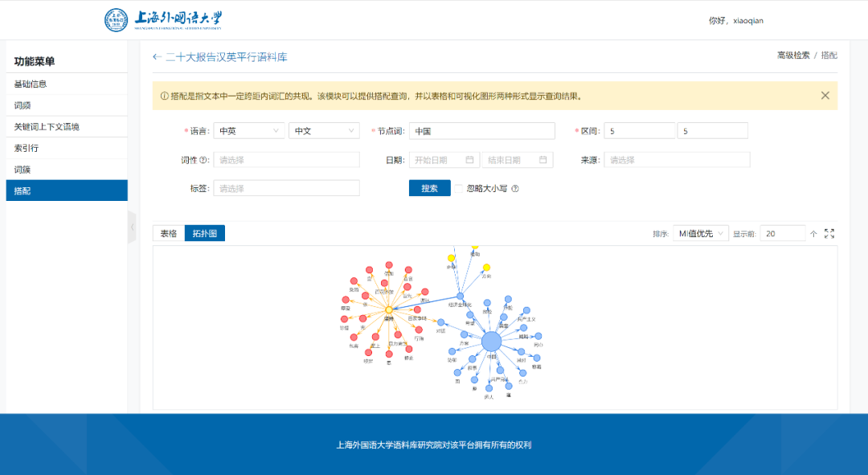Dismiss the yellow notice banner with the X

tap(825, 95)
